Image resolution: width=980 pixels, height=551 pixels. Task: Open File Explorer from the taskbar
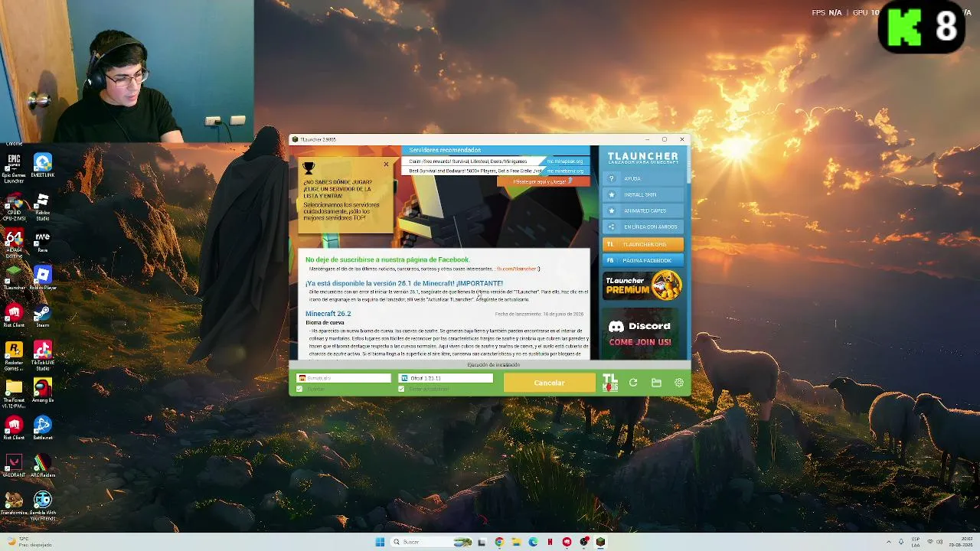[516, 542]
